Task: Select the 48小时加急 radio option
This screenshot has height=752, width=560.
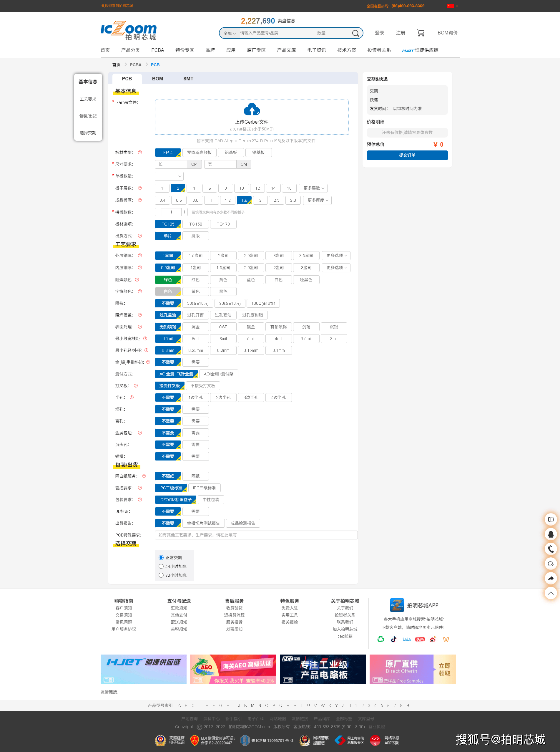Action: tap(161, 566)
